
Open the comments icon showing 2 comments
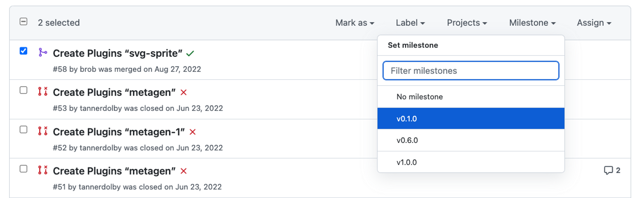(612, 170)
